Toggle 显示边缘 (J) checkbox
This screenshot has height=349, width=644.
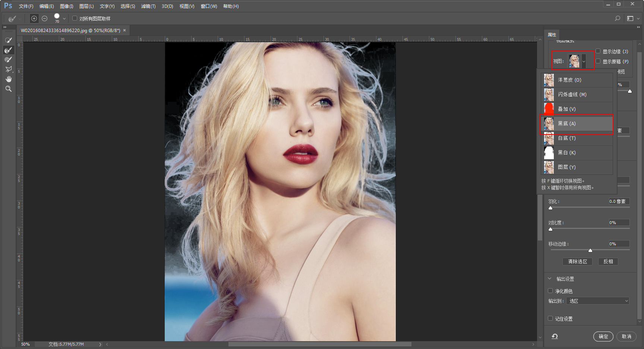[598, 51]
